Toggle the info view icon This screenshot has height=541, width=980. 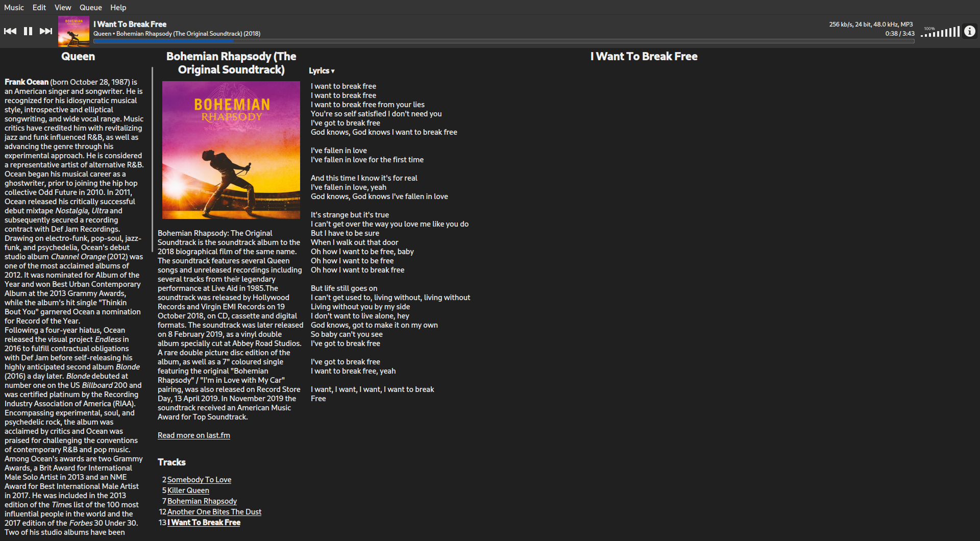coord(969,31)
